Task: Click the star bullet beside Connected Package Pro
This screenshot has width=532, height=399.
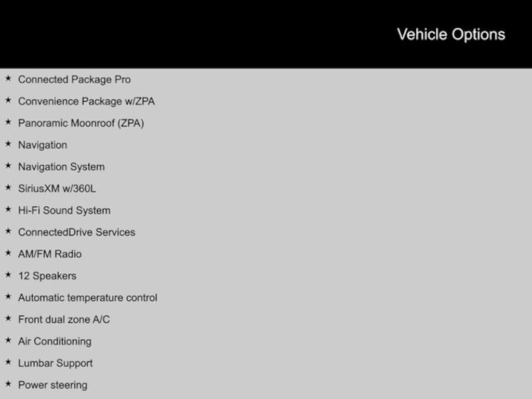Action: [8, 78]
